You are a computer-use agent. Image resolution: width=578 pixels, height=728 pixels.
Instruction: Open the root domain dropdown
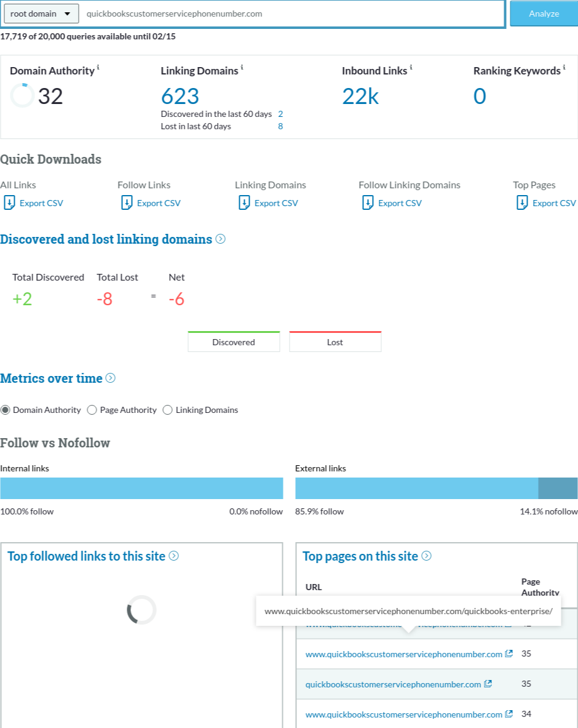pyautogui.click(x=41, y=14)
